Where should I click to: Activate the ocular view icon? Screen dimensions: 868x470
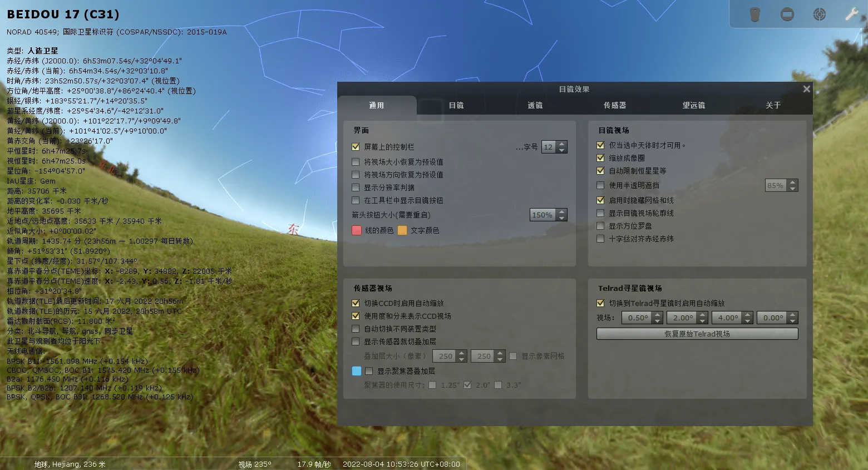(x=754, y=14)
